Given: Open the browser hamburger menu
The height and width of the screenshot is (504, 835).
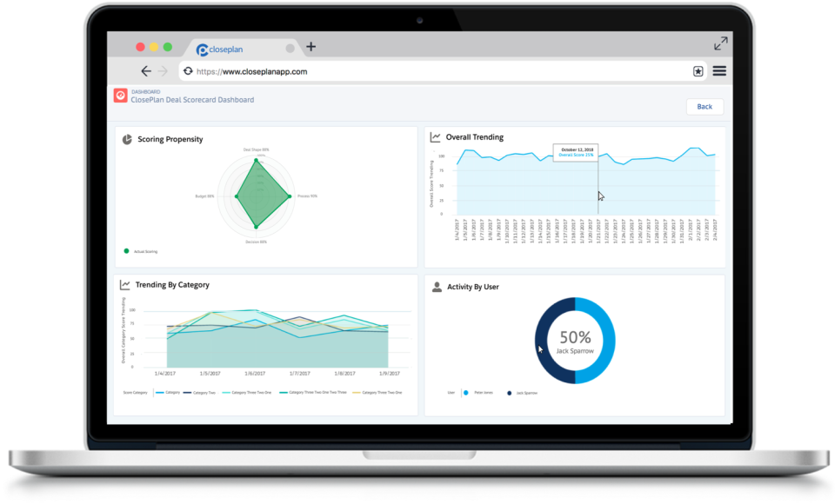Looking at the screenshot, I should [x=719, y=70].
